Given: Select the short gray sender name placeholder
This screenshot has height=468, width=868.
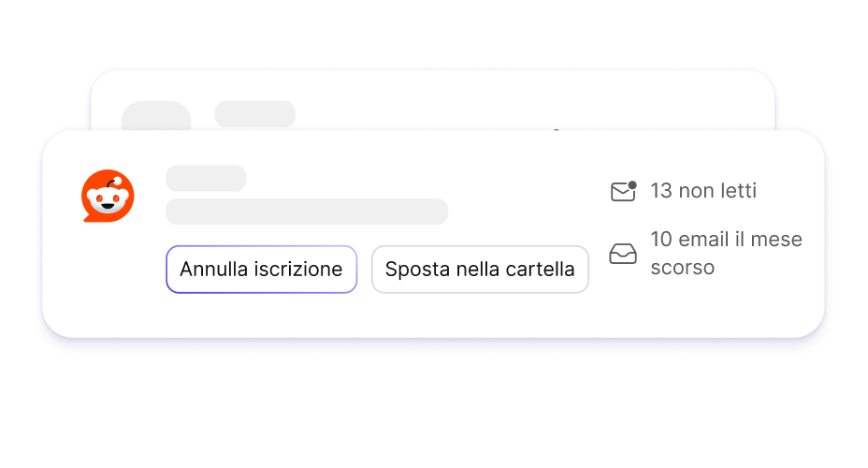Looking at the screenshot, I should point(206,178).
